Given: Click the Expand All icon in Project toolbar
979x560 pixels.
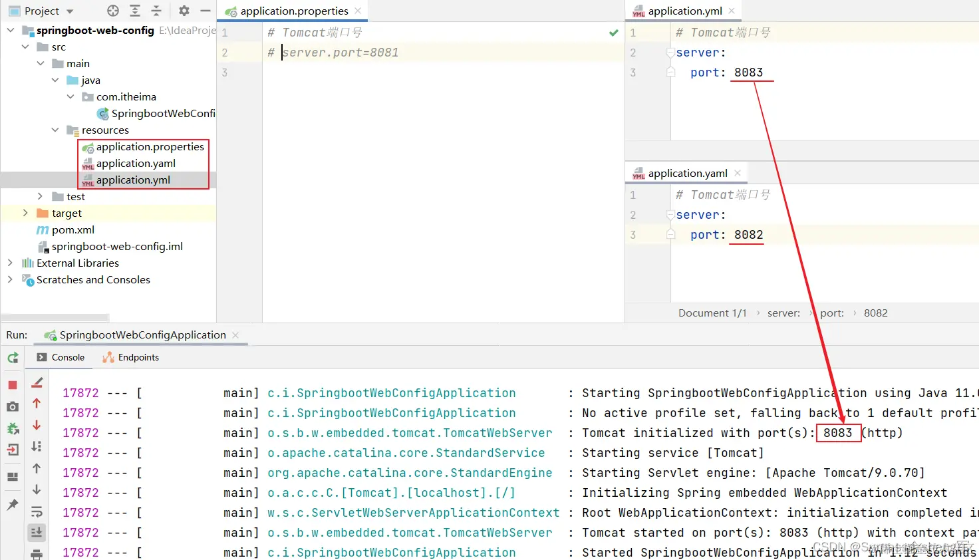Looking at the screenshot, I should pos(135,11).
